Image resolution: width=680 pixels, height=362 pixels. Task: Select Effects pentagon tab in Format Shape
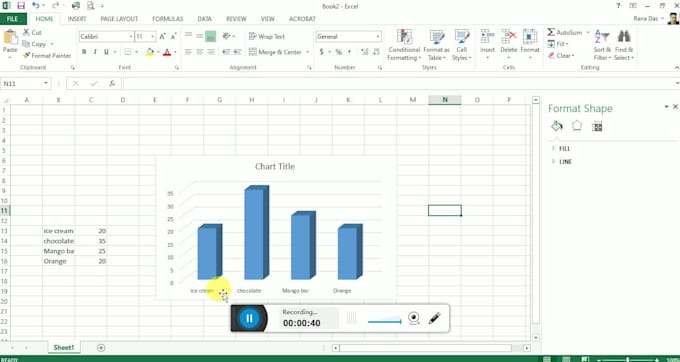click(577, 126)
